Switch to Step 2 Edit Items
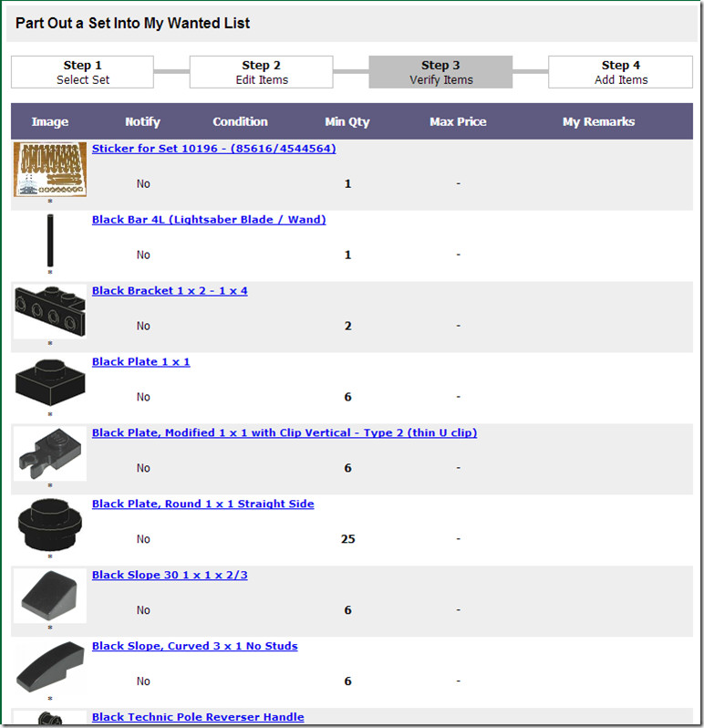The height and width of the screenshot is (728, 704). point(261,72)
